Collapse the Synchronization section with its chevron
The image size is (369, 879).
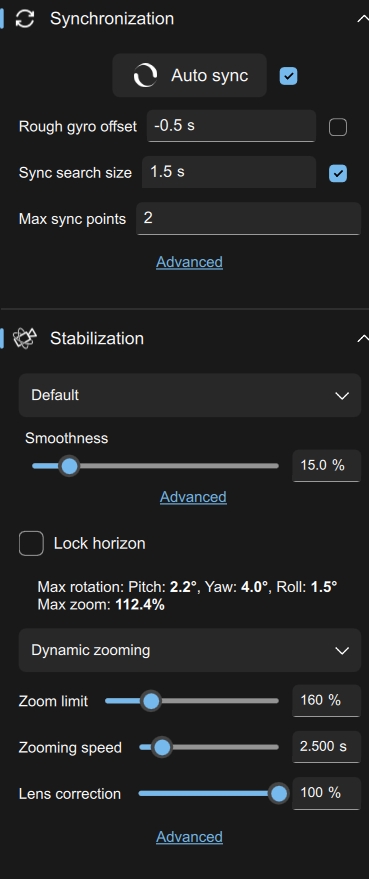pyautogui.click(x=362, y=18)
